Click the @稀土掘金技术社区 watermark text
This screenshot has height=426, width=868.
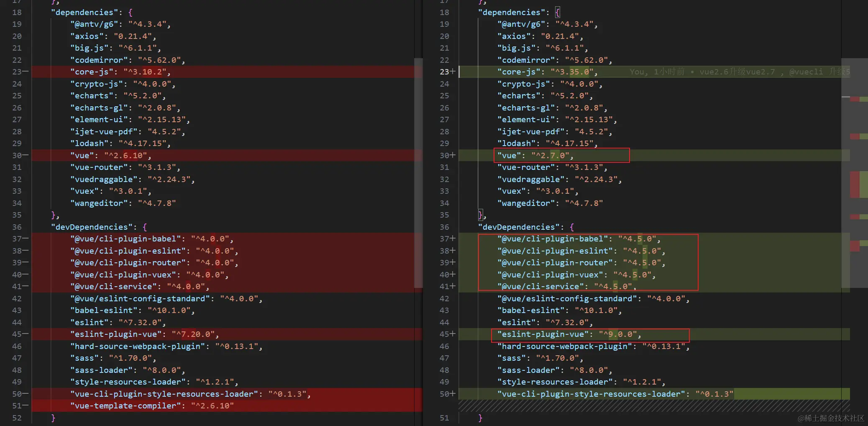tap(830, 418)
